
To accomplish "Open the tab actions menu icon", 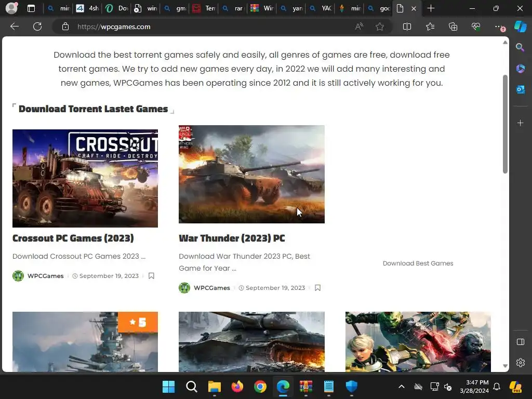I will [x=31, y=8].
